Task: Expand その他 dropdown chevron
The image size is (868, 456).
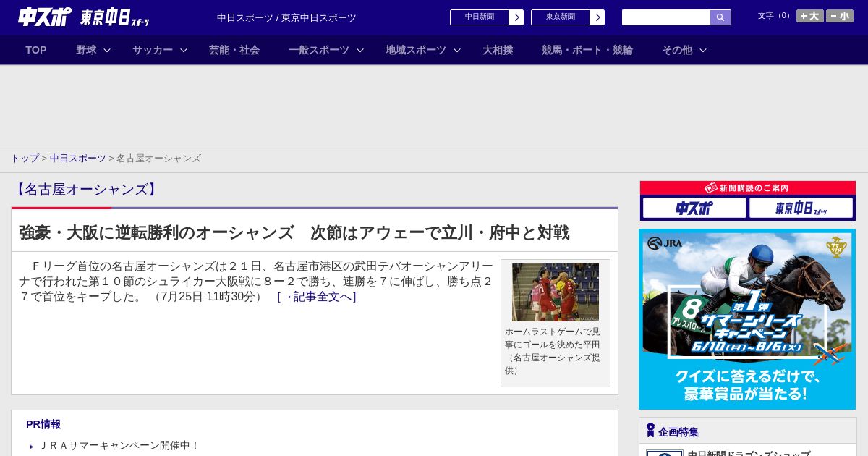Action: tap(703, 50)
